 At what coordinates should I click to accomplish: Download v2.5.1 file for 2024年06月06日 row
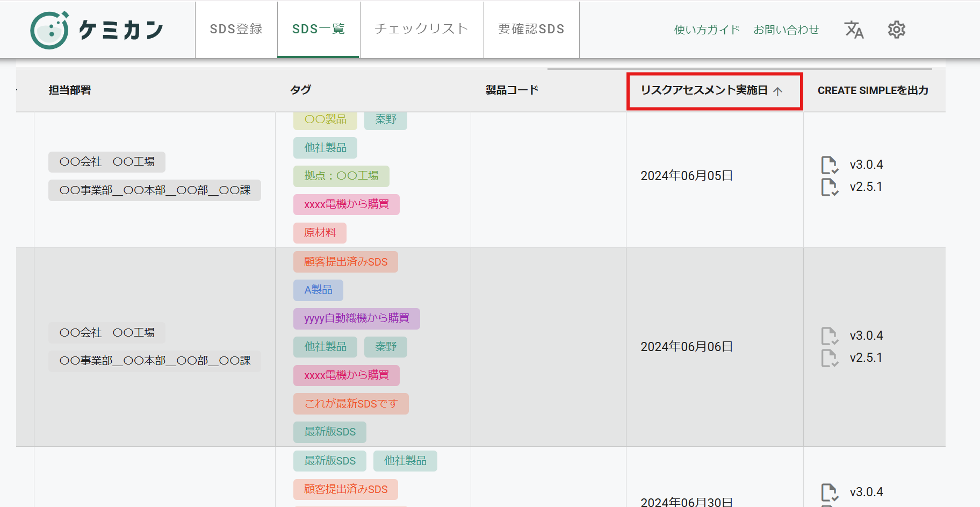tap(830, 358)
